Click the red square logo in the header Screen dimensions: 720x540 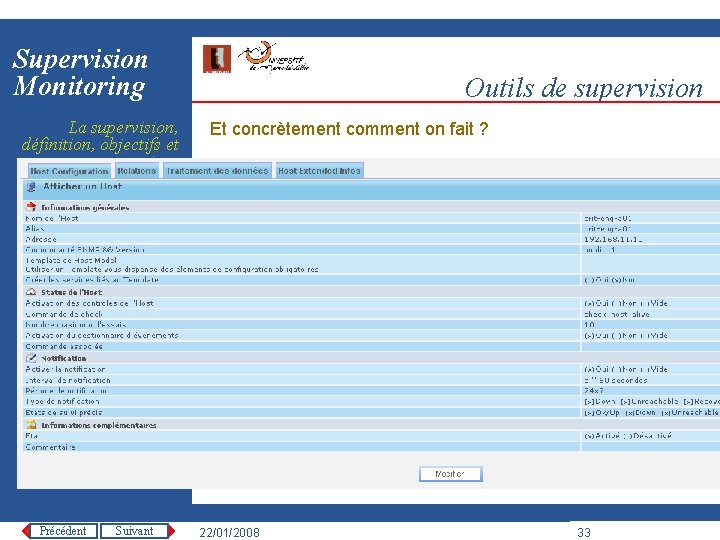point(217,59)
